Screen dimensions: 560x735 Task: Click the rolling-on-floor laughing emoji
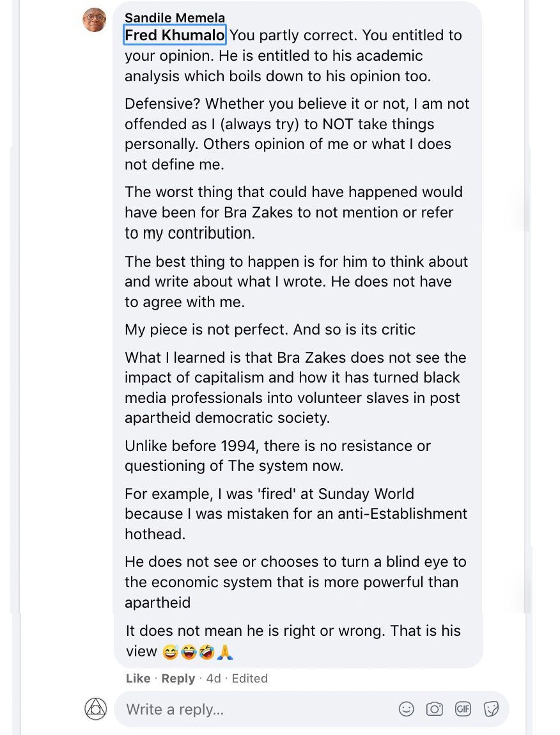[206, 652]
